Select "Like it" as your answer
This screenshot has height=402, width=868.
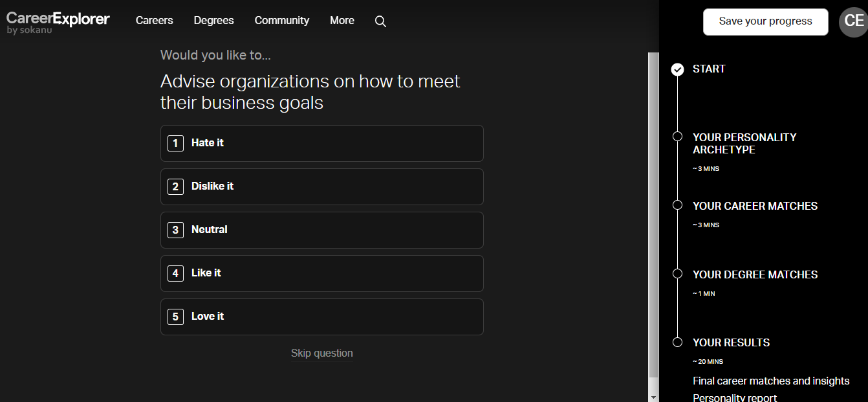click(321, 273)
